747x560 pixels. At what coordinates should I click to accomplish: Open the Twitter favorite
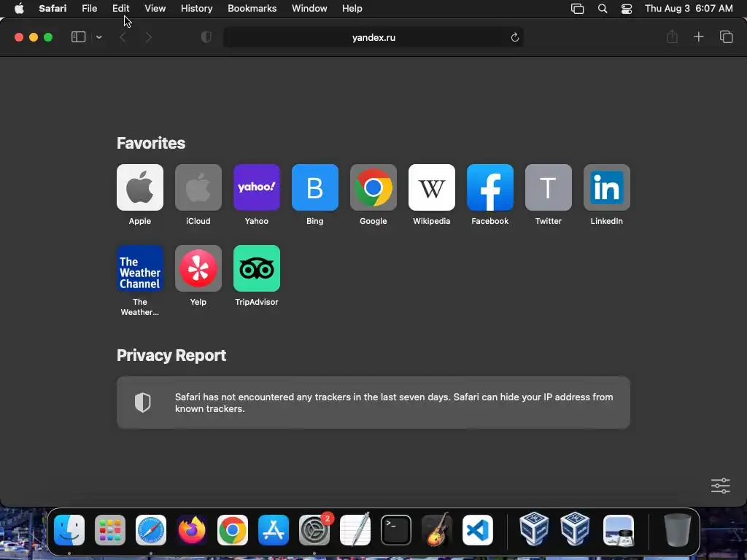[549, 187]
